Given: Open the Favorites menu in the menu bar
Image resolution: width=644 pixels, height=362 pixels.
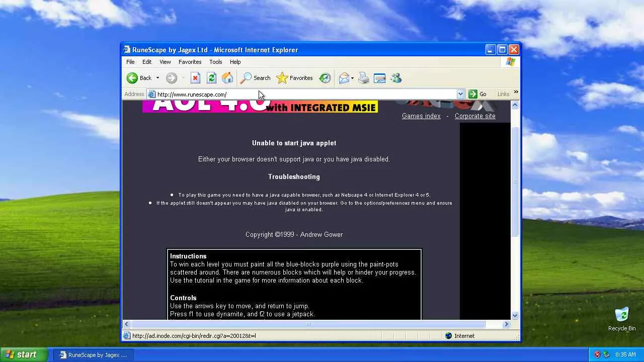Looking at the screenshot, I should (190, 62).
